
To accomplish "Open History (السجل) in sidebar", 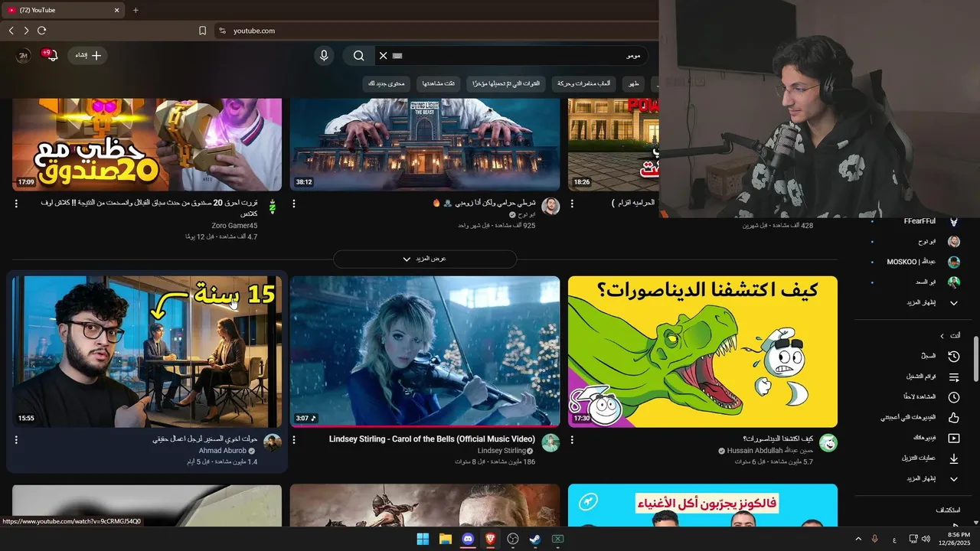I will click(915, 356).
